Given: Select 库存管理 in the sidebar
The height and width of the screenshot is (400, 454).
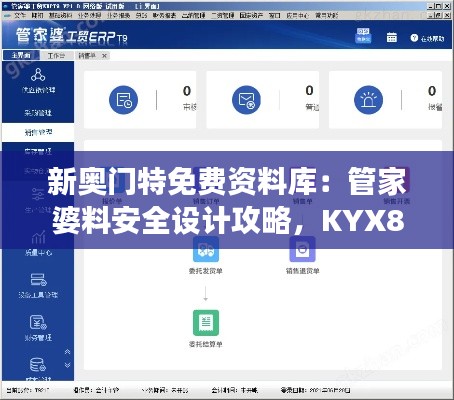Looking at the screenshot, I should (38, 151).
